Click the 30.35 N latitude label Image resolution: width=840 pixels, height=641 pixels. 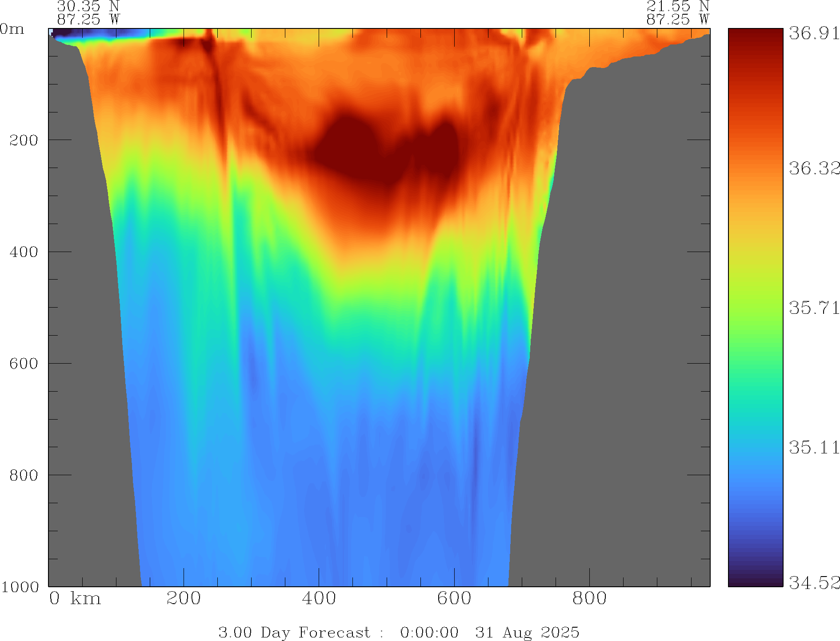[88, 6]
